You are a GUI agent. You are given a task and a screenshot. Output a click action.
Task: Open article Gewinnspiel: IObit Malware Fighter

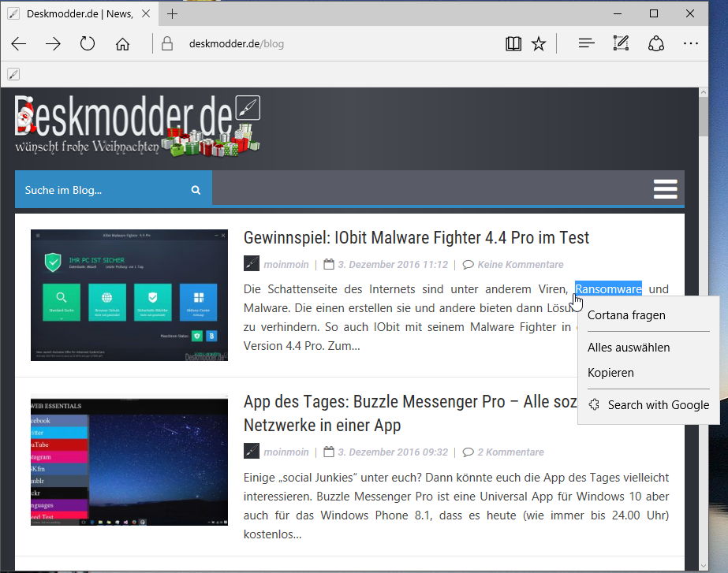(416, 237)
